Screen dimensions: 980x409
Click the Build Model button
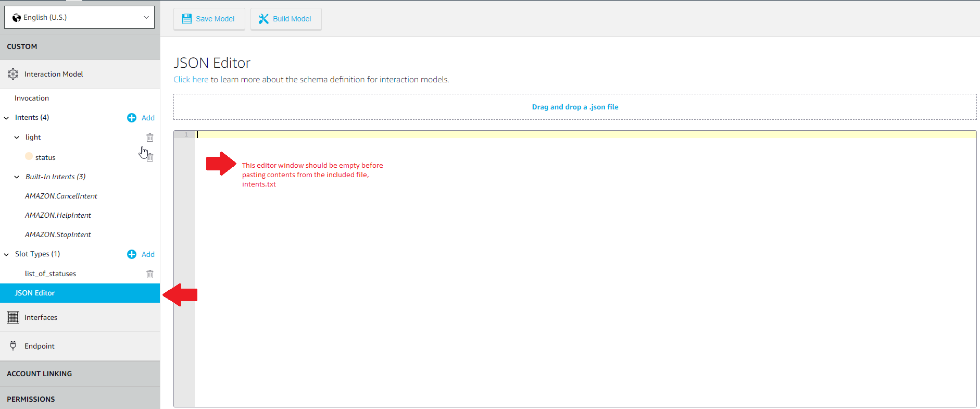click(x=286, y=19)
